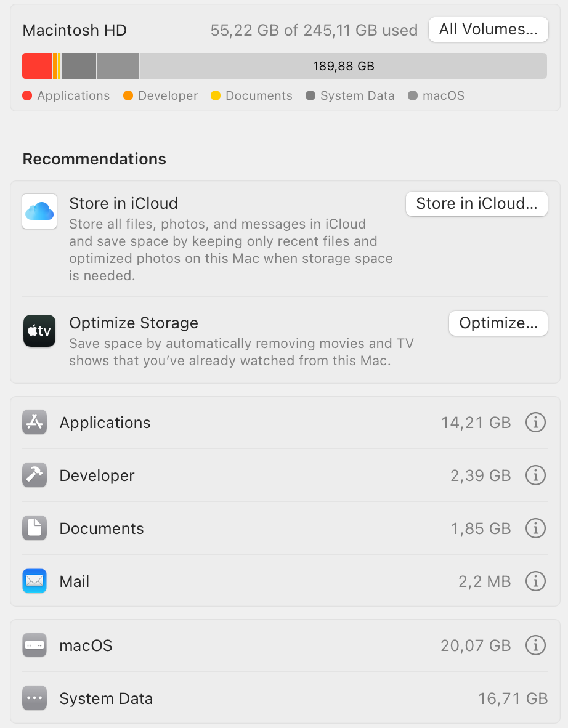This screenshot has height=728, width=568.
Task: Click the System Data ellipsis icon
Action: 34,698
